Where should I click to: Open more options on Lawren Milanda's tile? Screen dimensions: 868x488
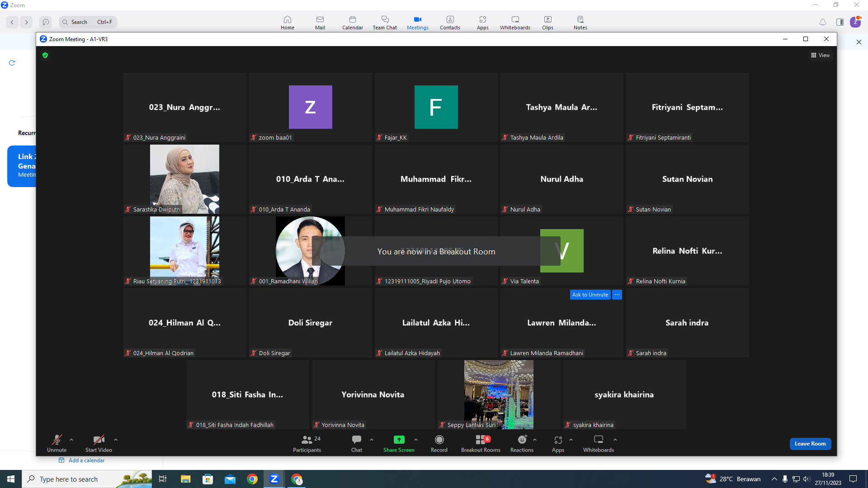[x=617, y=295]
